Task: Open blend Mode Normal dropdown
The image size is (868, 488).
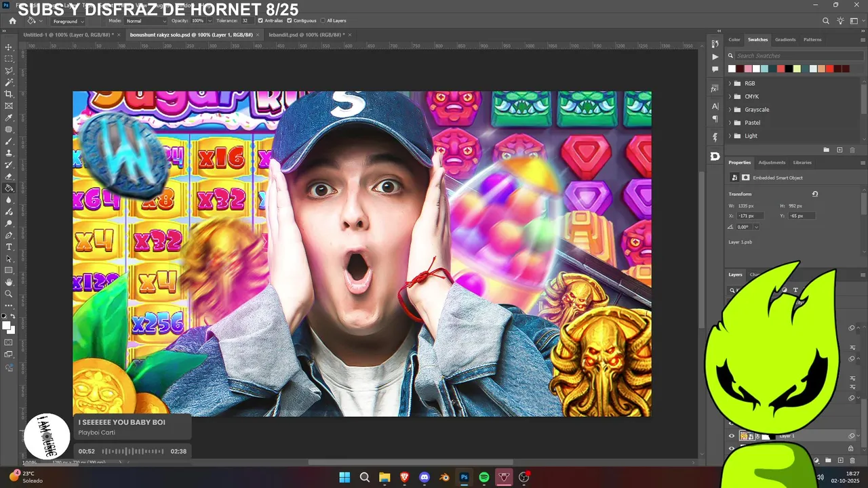Action: coord(144,21)
